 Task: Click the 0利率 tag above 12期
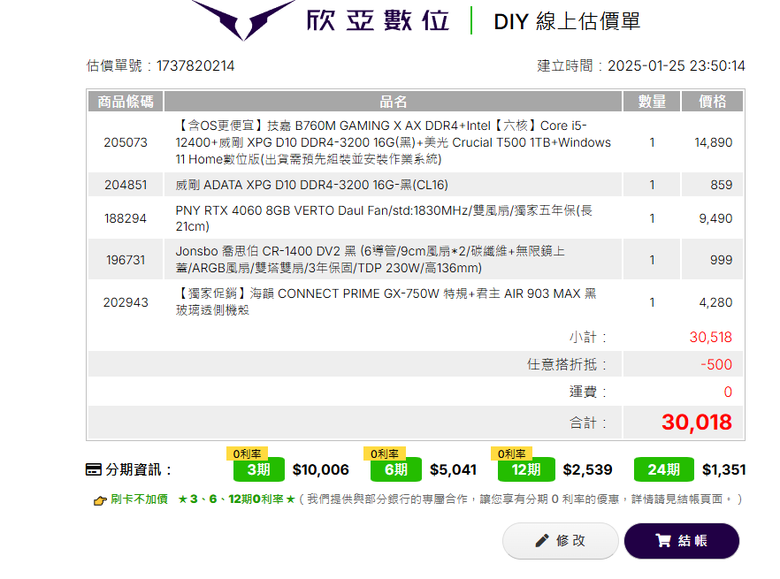pos(512,454)
